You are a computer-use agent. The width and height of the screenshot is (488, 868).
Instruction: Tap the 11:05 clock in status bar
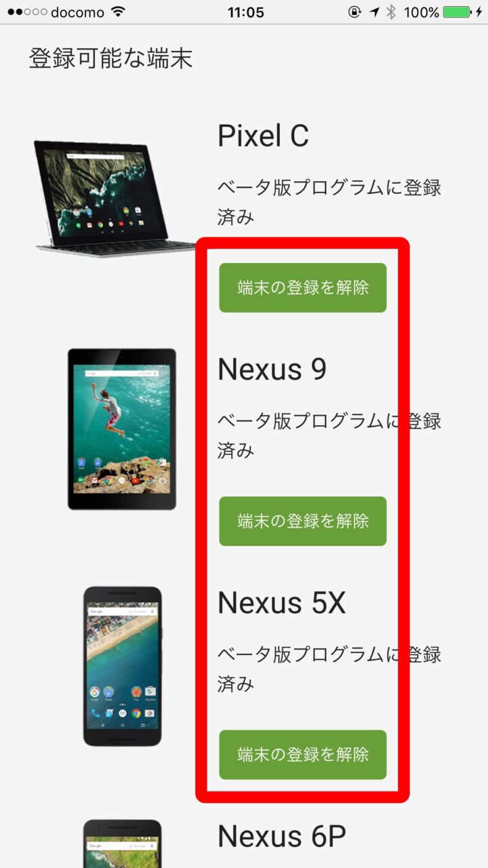click(247, 12)
